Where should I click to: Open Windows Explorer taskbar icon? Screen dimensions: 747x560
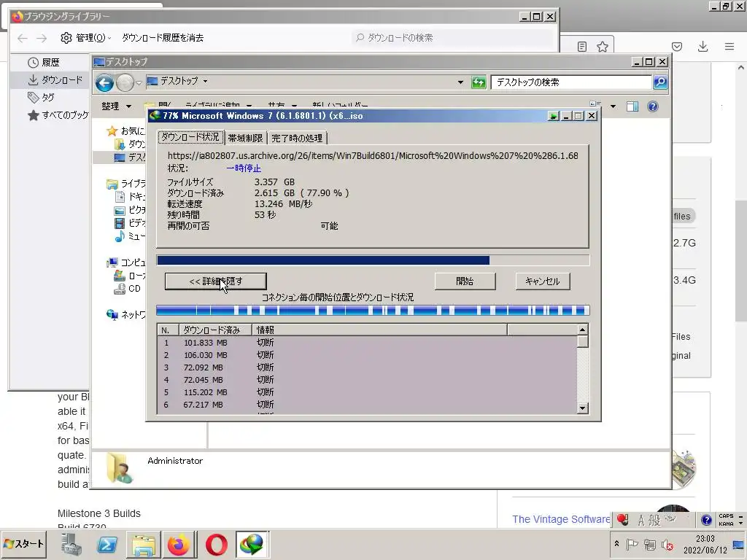pos(144,544)
